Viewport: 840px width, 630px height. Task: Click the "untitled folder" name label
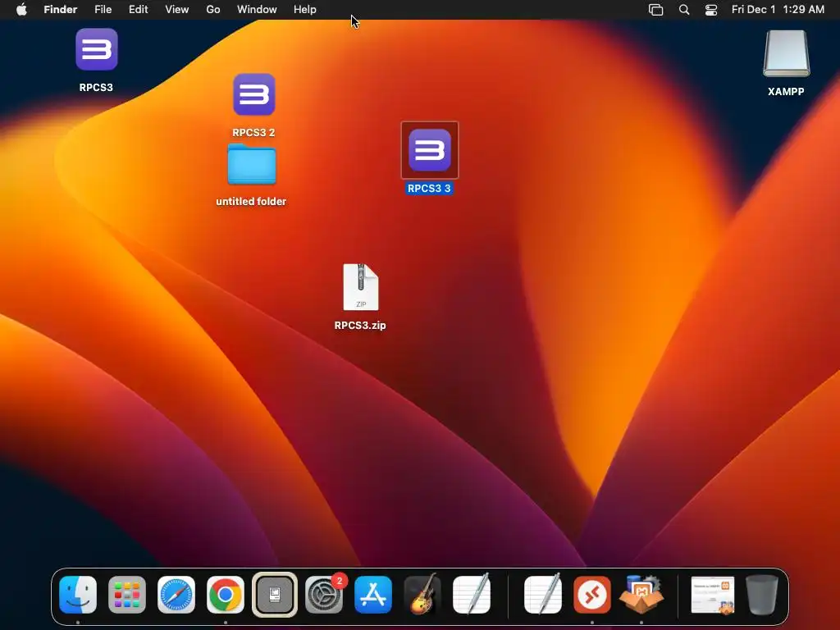coord(251,202)
